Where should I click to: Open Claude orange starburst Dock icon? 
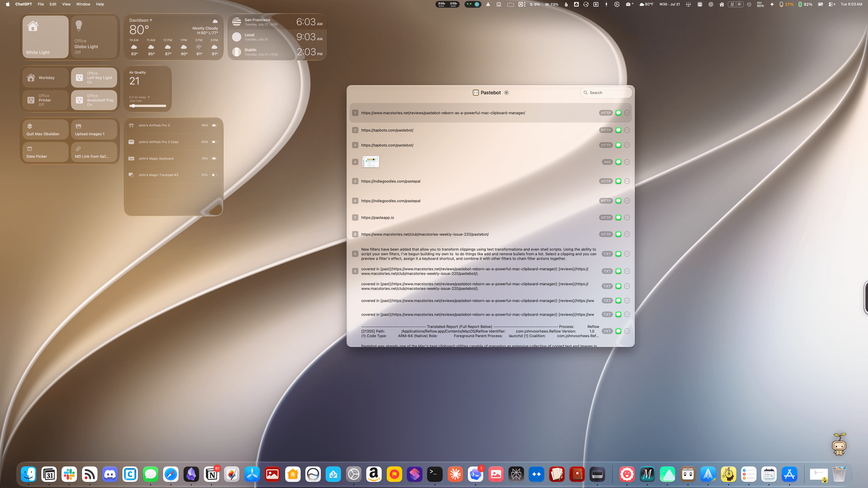(455, 474)
